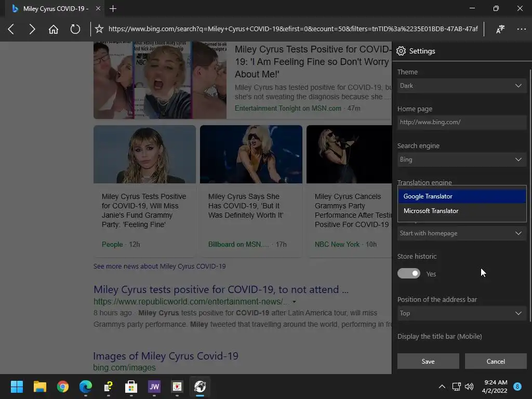Click 'People' source label
532x399 pixels.
click(x=112, y=244)
